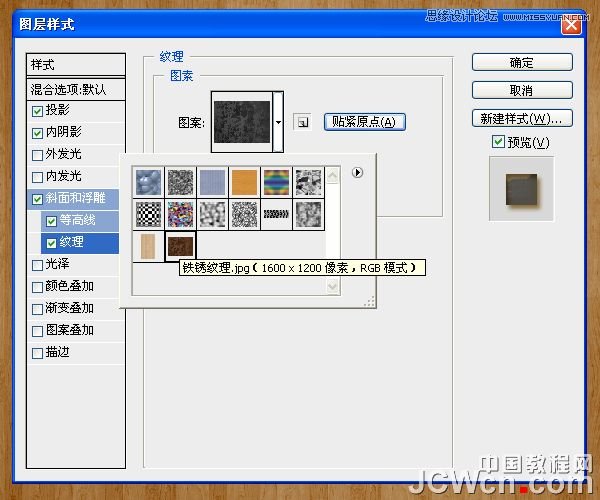Enable the 颜色叠加 color overlay checkbox

(x=38, y=287)
